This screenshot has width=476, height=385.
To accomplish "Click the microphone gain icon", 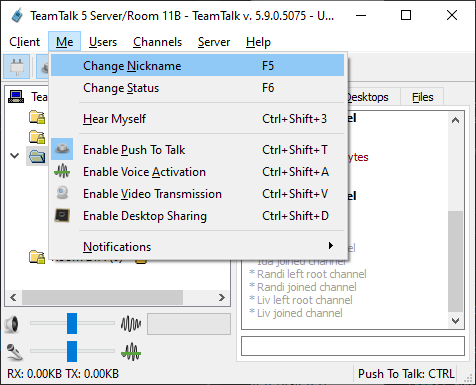I will (x=14, y=352).
